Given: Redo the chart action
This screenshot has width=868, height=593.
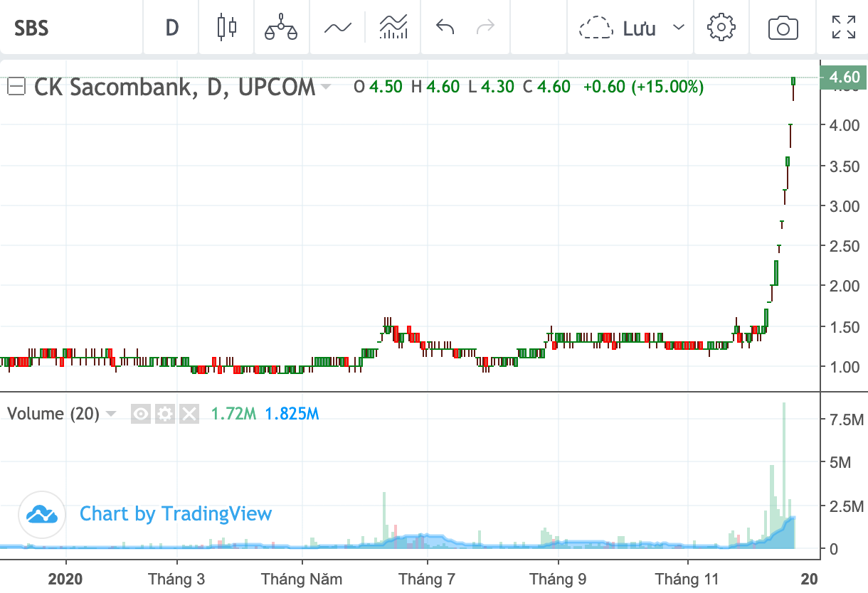Looking at the screenshot, I should tap(485, 28).
